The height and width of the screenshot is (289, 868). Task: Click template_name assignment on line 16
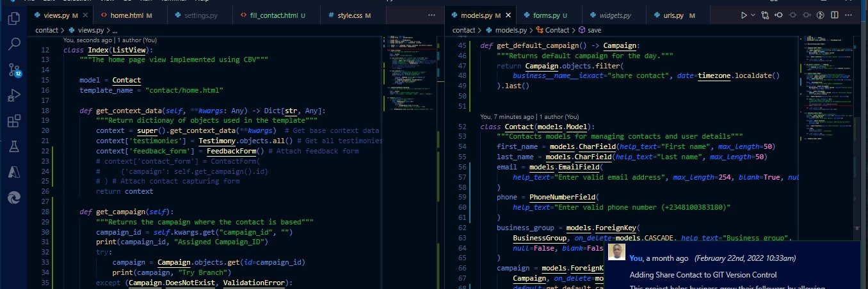(152, 91)
